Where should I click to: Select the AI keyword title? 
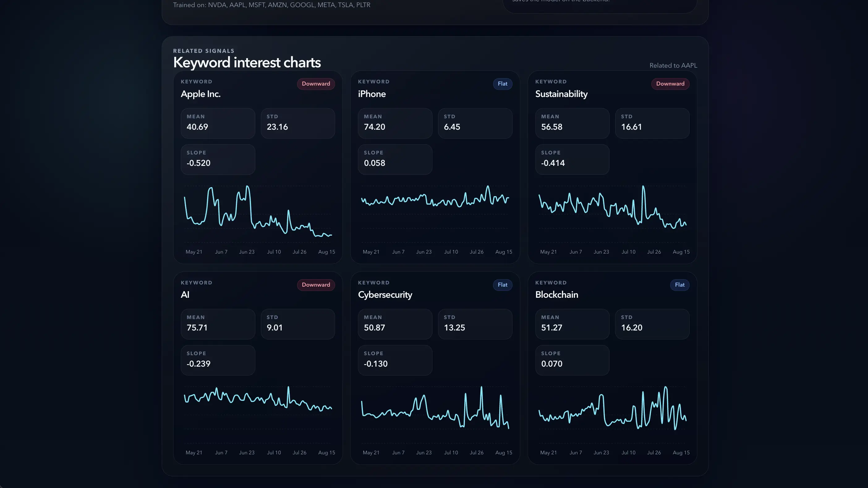pyautogui.click(x=185, y=295)
